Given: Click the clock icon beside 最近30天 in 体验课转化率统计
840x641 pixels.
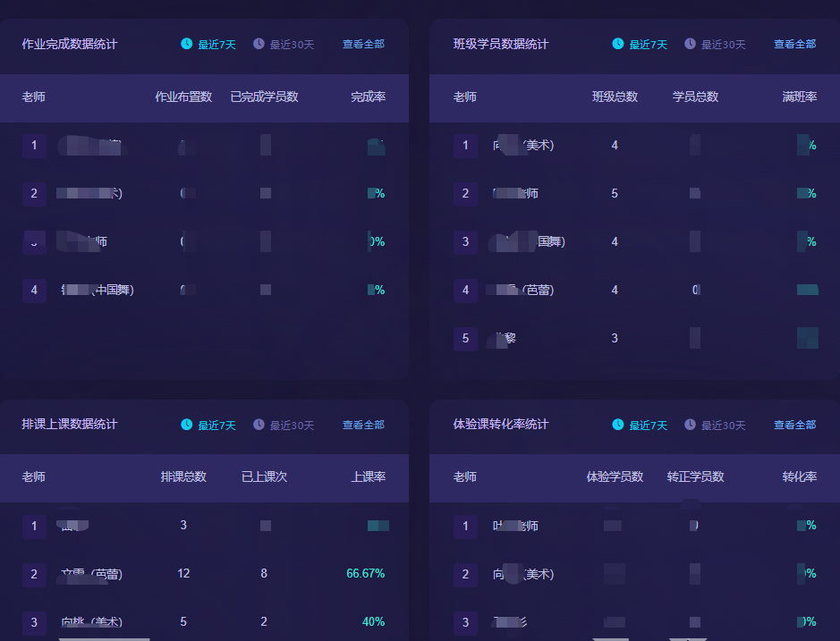Looking at the screenshot, I should [690, 424].
